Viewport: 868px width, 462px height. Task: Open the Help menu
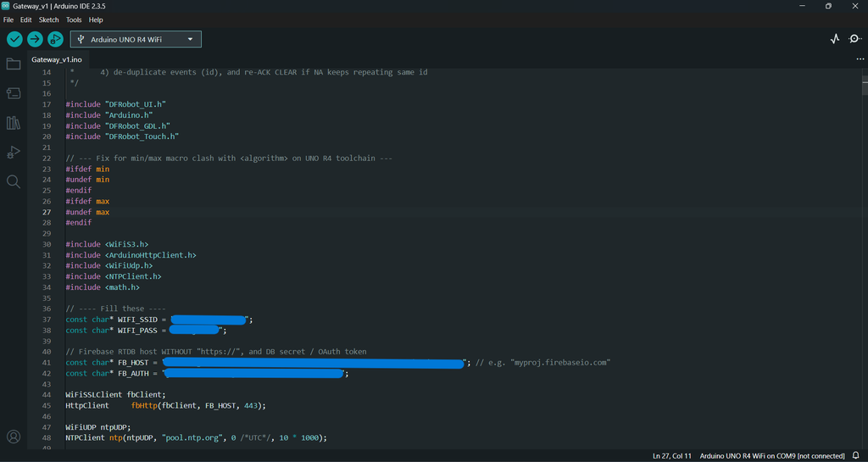point(96,19)
